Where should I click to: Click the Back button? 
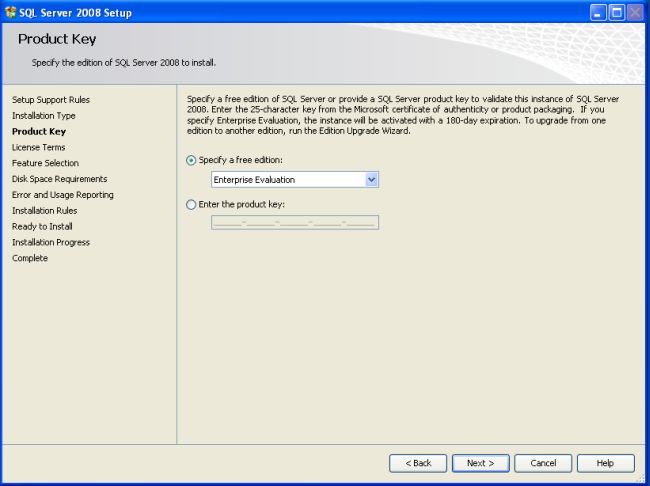pyautogui.click(x=418, y=463)
